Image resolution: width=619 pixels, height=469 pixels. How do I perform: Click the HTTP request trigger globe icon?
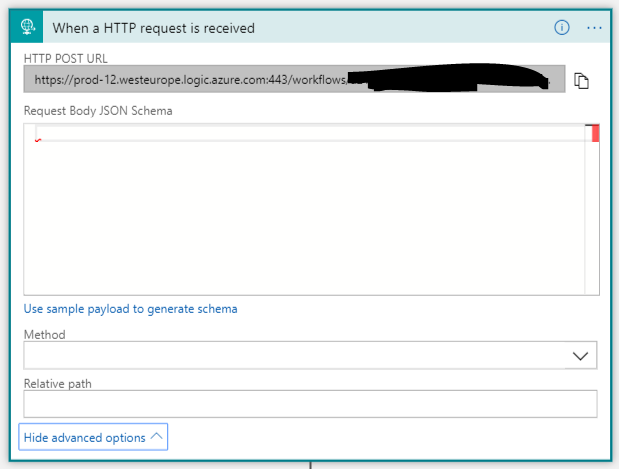(28, 27)
